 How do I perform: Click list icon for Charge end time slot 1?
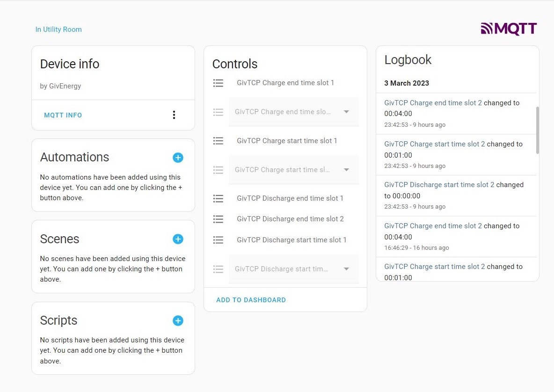[219, 83]
